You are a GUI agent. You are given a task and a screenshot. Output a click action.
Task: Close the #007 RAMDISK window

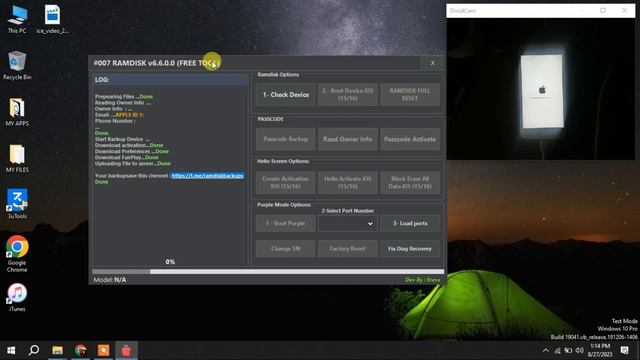tap(433, 63)
